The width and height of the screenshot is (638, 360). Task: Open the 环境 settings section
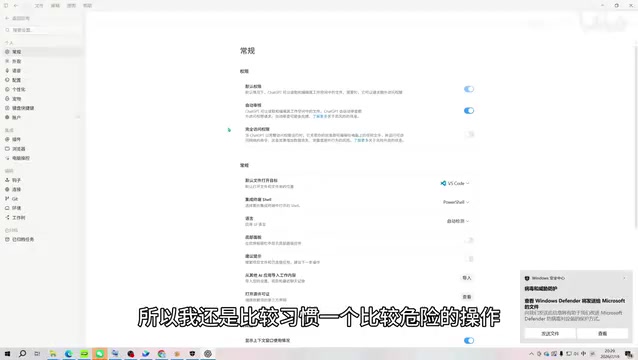click(x=16, y=208)
